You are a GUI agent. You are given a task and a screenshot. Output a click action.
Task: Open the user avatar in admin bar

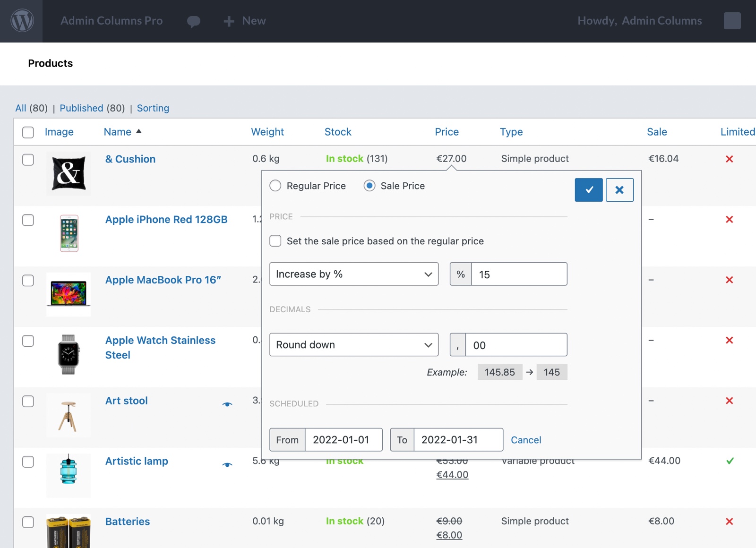coord(732,21)
